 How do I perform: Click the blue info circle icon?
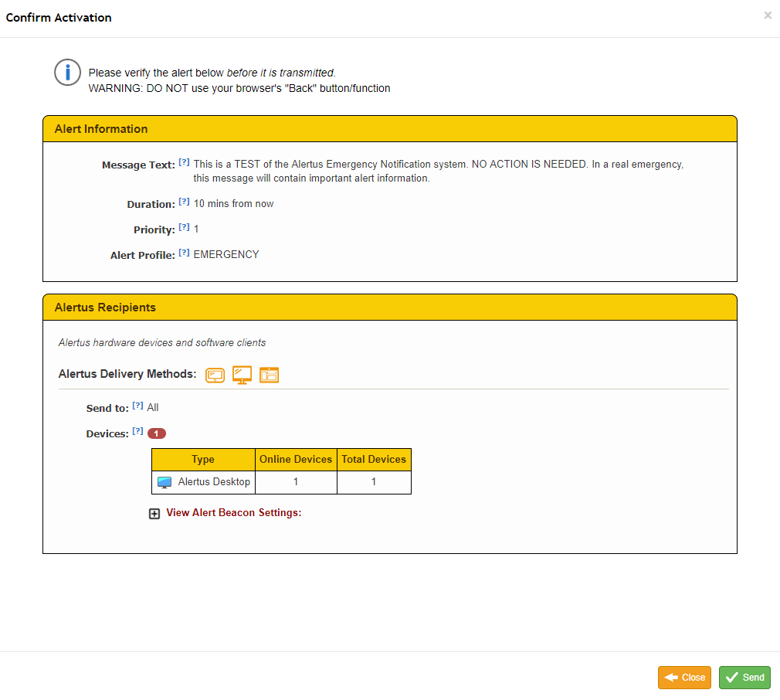pyautogui.click(x=67, y=72)
